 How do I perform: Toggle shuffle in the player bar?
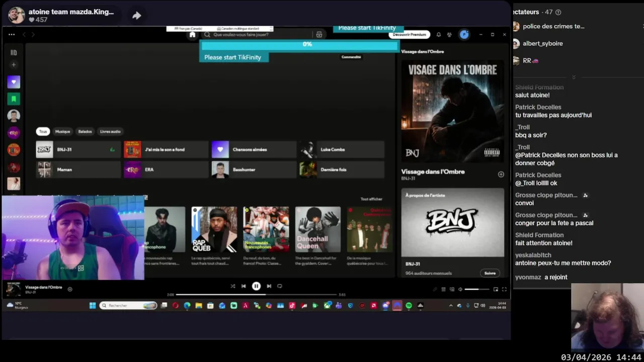coord(232,286)
